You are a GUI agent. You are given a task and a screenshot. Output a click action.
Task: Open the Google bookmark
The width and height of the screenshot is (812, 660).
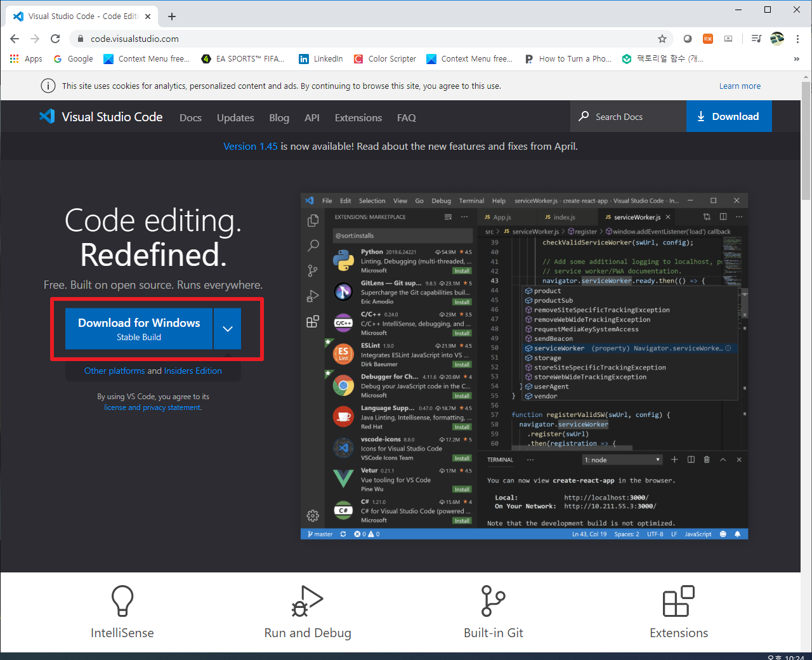tap(73, 58)
